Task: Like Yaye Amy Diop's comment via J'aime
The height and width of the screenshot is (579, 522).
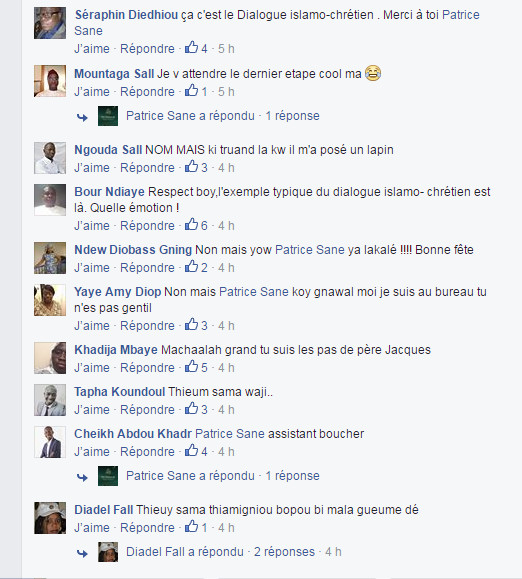Action: point(92,326)
